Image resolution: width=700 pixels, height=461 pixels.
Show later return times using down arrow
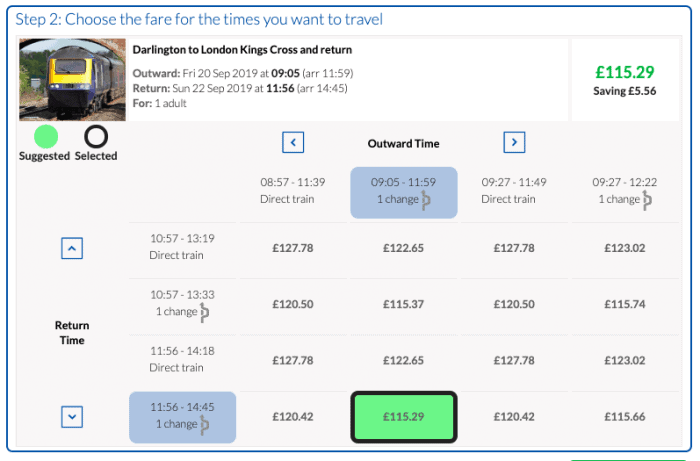[72, 415]
